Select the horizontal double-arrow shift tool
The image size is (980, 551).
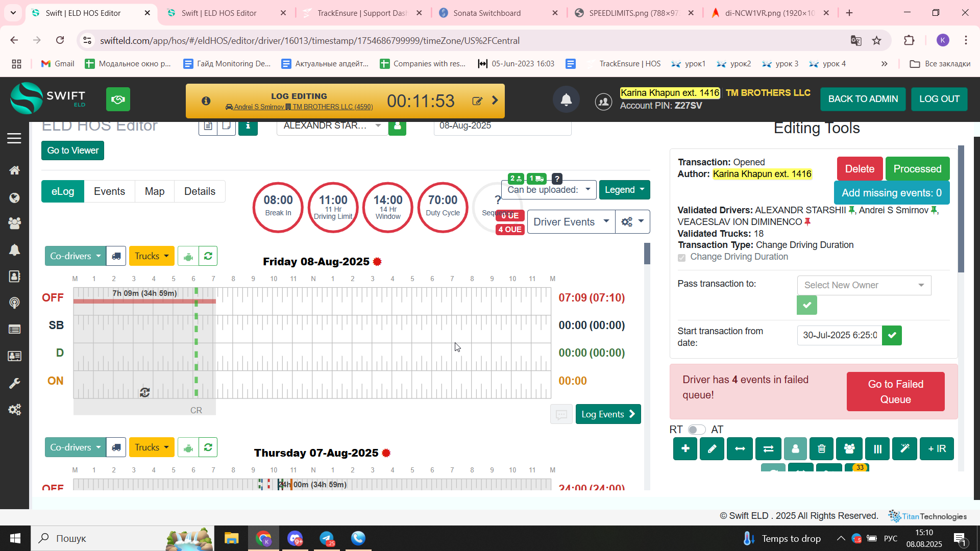[x=740, y=449]
